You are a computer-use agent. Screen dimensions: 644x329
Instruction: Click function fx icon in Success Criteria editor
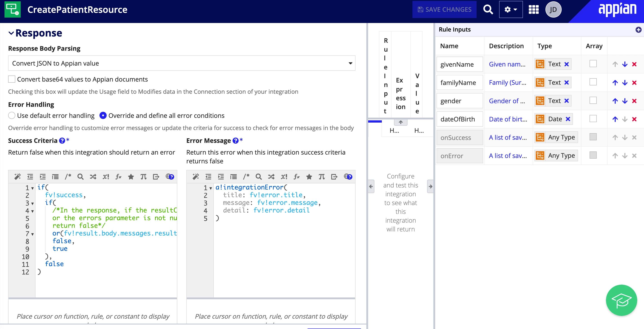coord(118,177)
